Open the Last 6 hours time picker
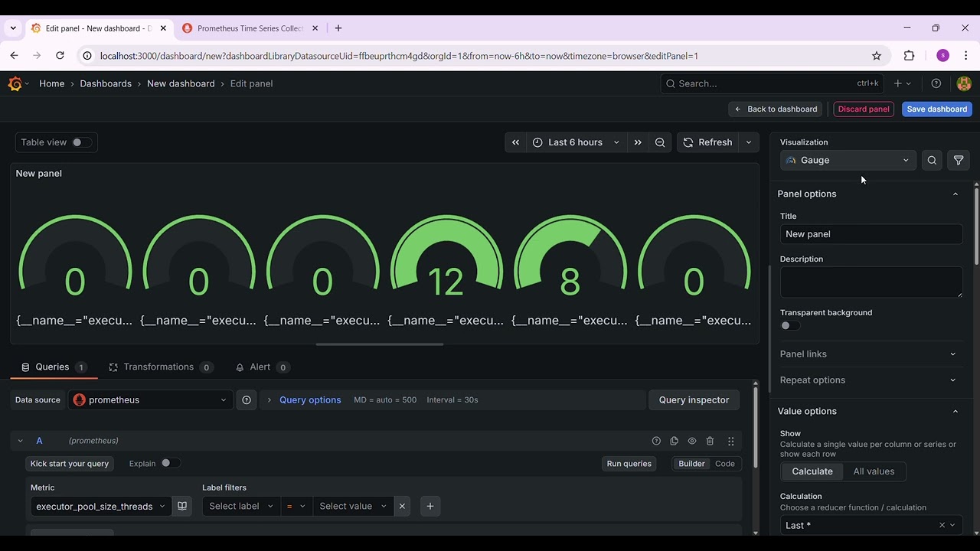 click(577, 142)
